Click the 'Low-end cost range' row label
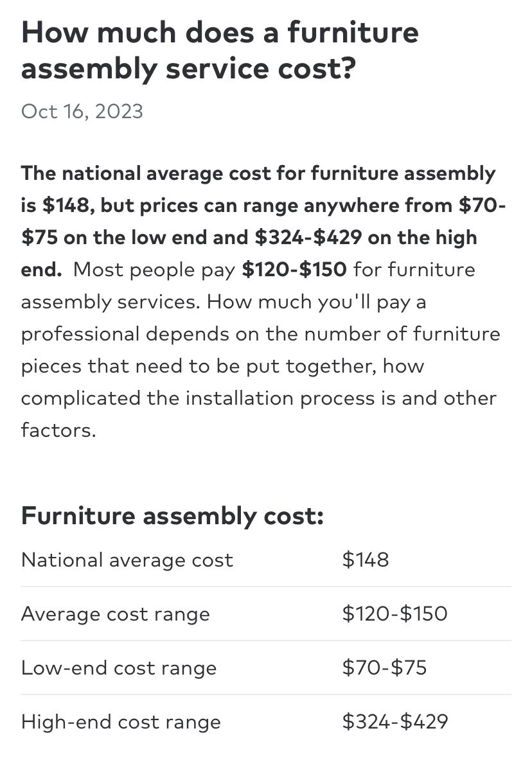This screenshot has height=760, width=532. tap(119, 668)
